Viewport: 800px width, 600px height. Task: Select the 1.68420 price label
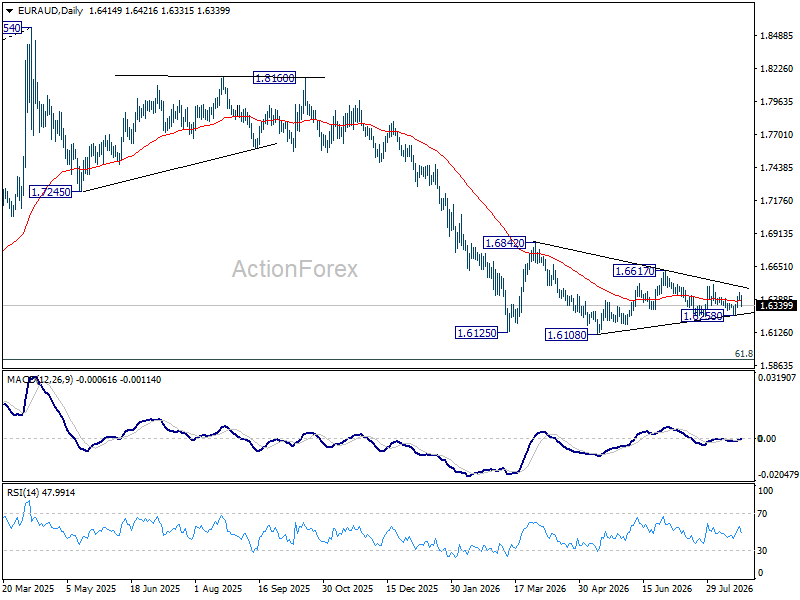tap(504, 243)
